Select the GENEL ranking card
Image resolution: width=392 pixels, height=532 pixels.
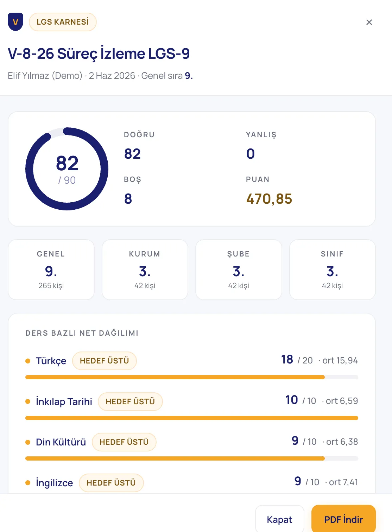[51, 270]
